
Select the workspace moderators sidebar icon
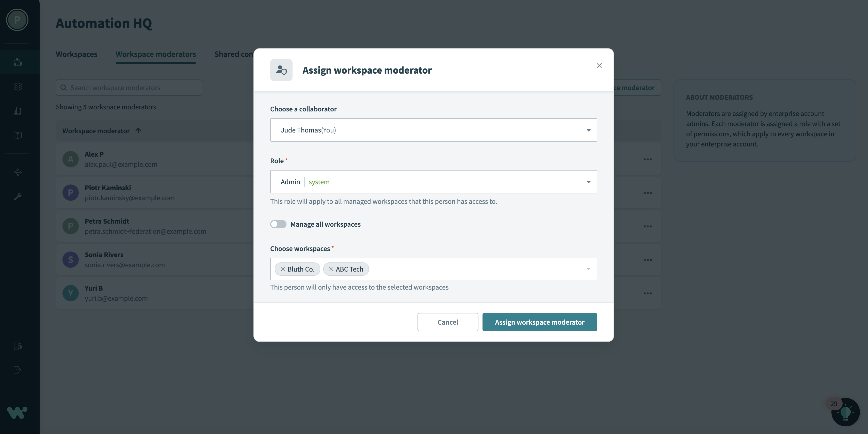coord(17,62)
